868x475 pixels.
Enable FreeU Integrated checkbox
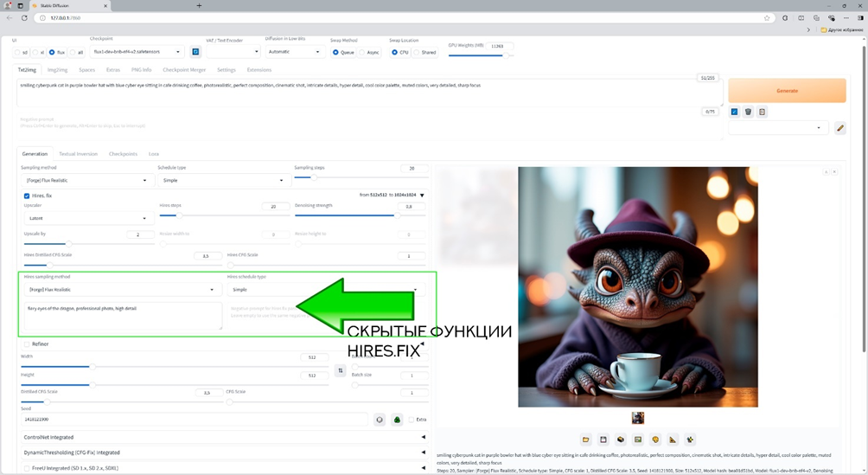(27, 468)
